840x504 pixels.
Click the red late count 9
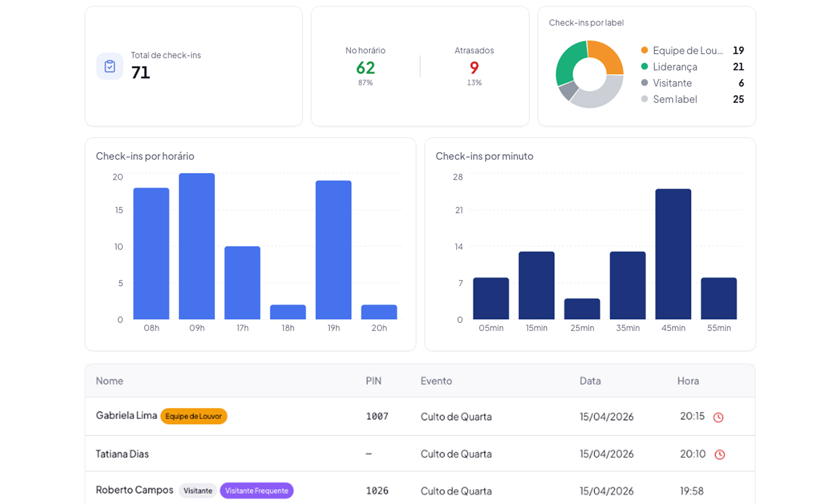[x=474, y=68]
